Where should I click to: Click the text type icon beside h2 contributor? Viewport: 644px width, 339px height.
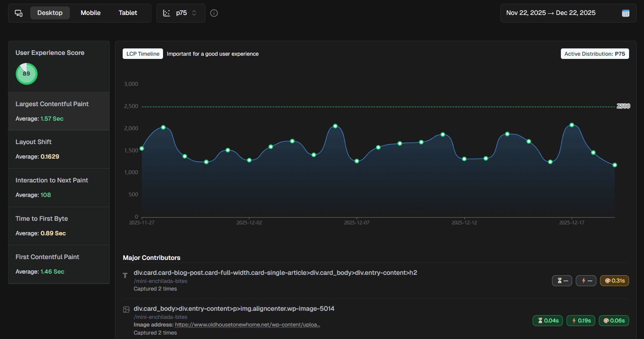(125, 275)
